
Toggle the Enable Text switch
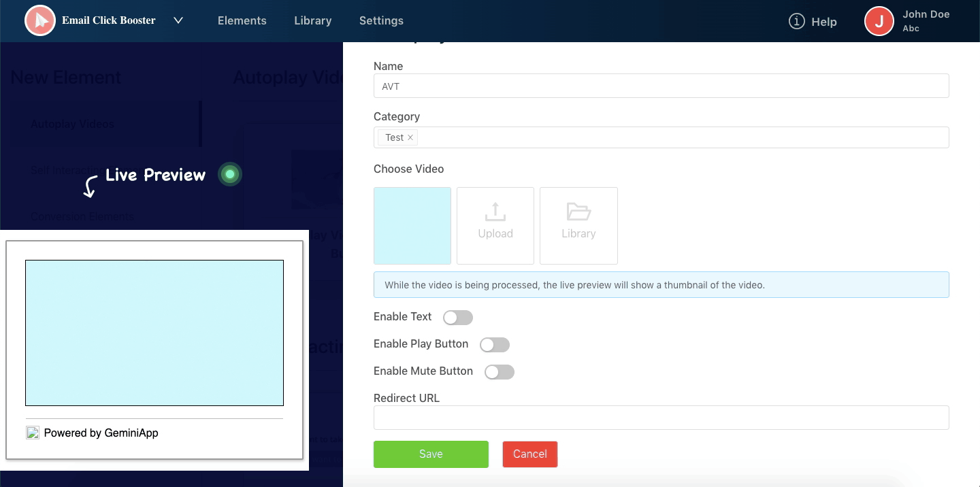(x=457, y=318)
